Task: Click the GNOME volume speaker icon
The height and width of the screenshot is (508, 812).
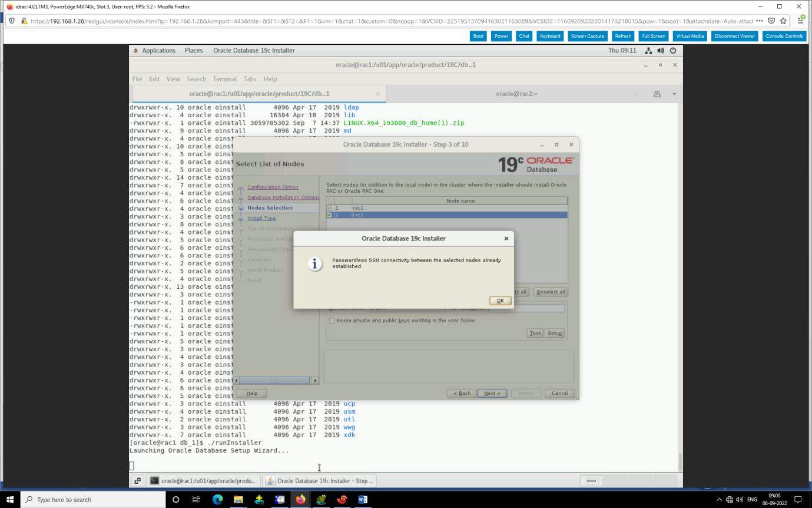Action: point(661,51)
